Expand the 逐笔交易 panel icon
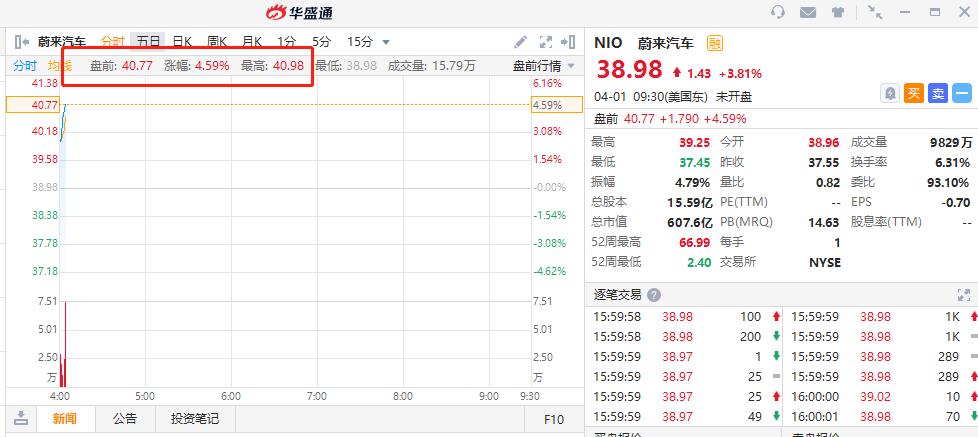The image size is (978, 437). [x=964, y=295]
